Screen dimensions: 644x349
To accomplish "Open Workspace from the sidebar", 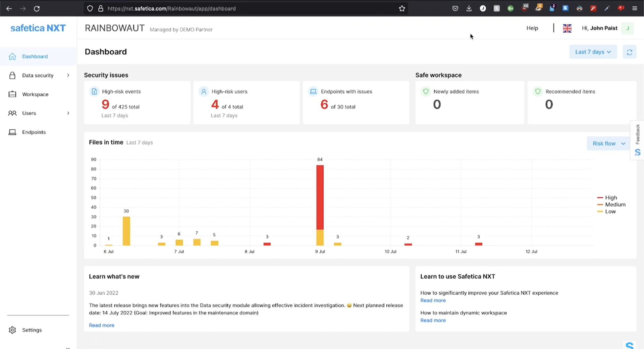I will [x=35, y=94].
